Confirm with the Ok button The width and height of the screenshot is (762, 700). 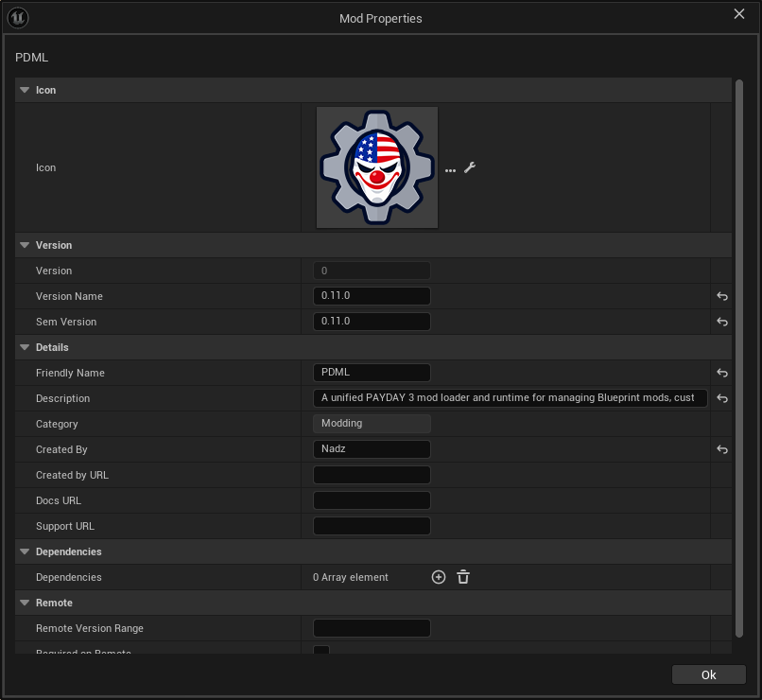tap(708, 674)
